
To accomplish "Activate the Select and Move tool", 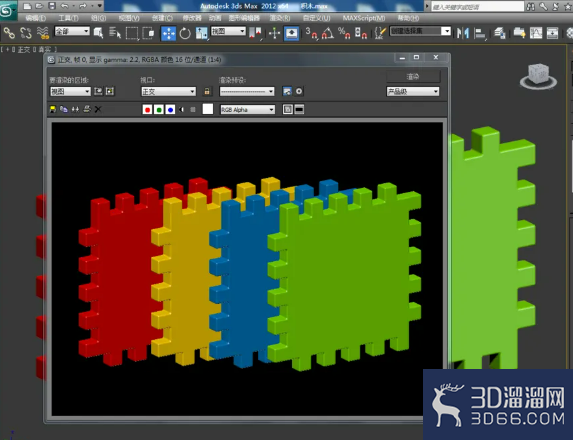I will coord(168,33).
